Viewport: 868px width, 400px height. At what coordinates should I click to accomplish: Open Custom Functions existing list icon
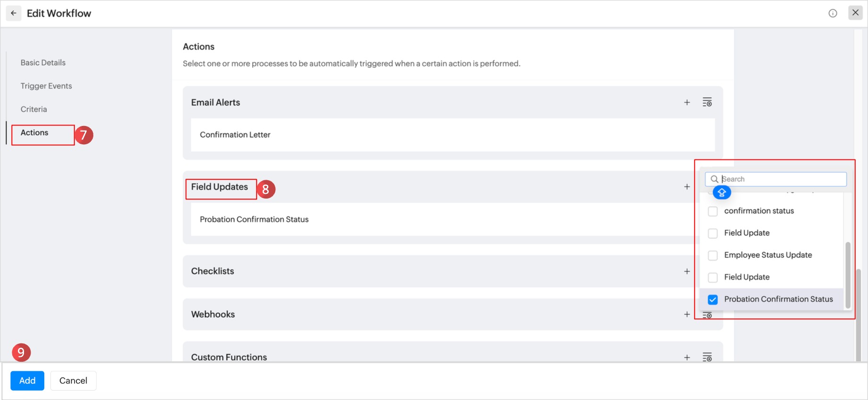pyautogui.click(x=707, y=358)
